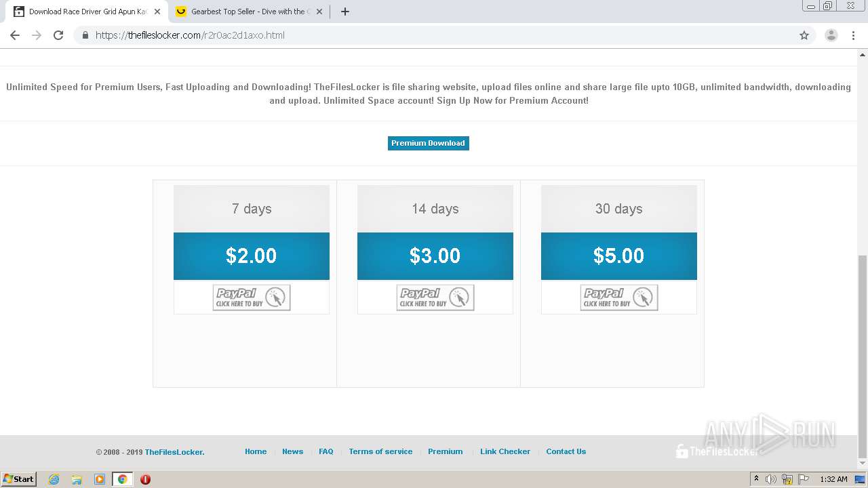The height and width of the screenshot is (488, 868).
Task: Click the network tray icon
Action: 787,479
